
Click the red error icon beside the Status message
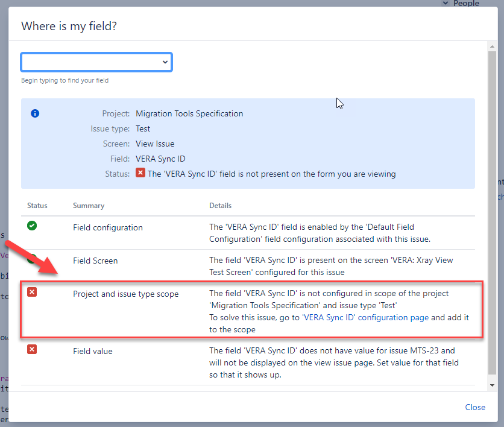(140, 173)
